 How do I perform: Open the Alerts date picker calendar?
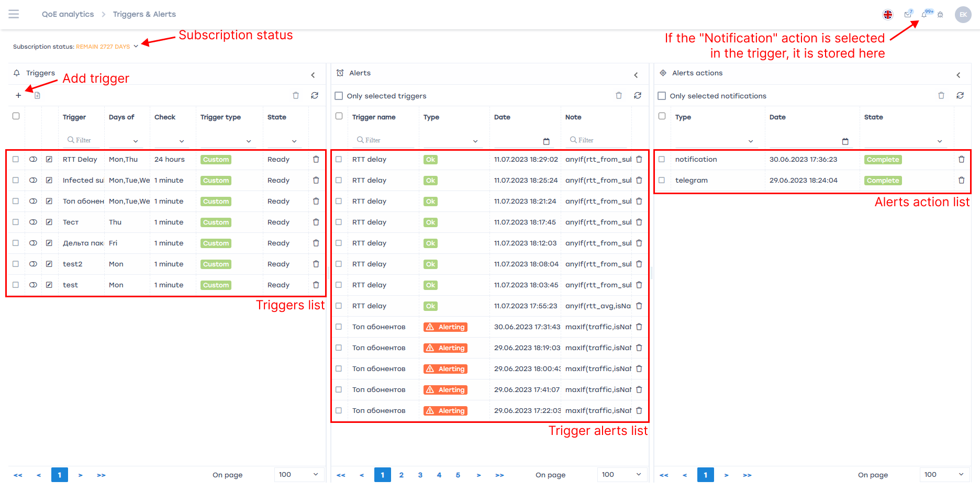(546, 141)
